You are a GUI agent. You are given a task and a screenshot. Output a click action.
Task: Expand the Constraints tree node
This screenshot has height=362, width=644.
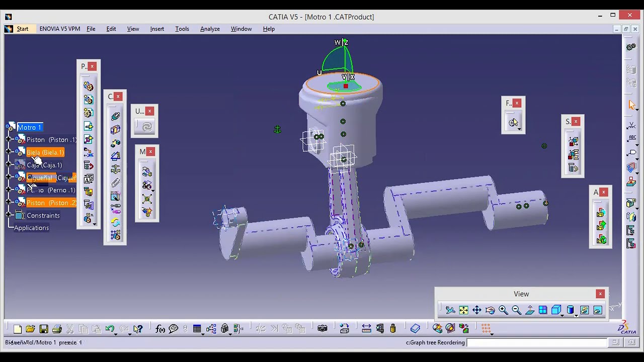click(x=9, y=215)
